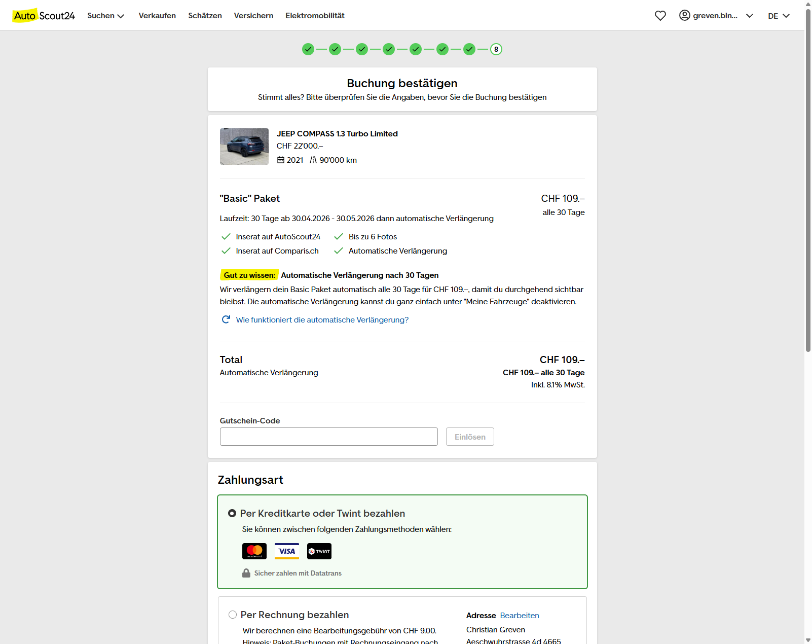Click the Datatrans secure lock icon

[246, 573]
